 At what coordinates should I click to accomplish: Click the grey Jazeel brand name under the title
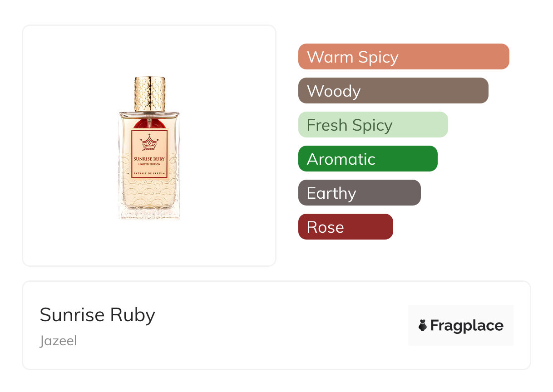58,341
